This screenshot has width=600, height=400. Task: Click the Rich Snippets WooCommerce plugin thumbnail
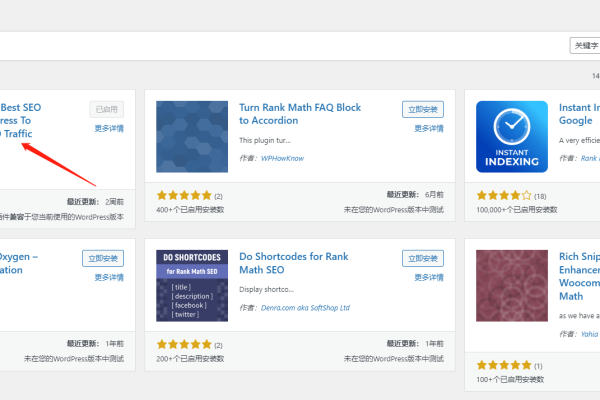(x=512, y=286)
